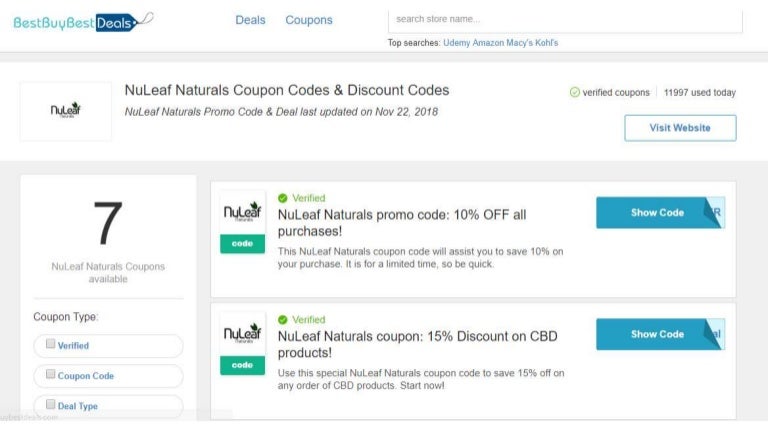Click NuLeaf logo on 10% OFF coupon
The width and height of the screenshot is (768, 432).
click(243, 212)
